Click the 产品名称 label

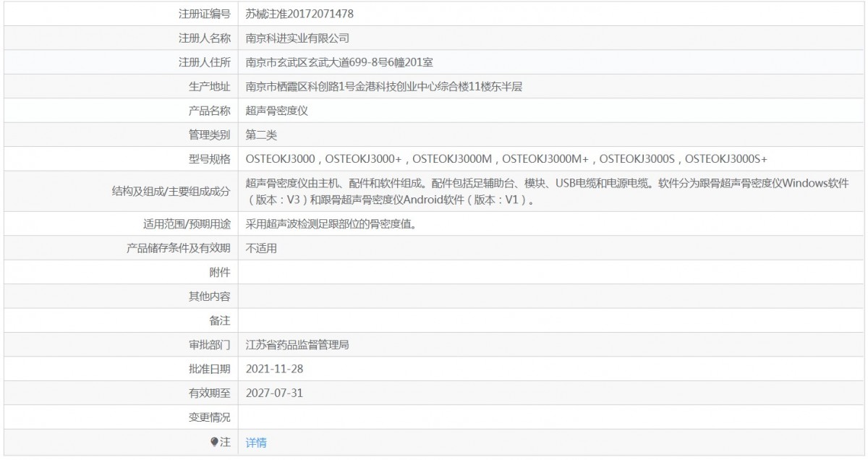click(x=210, y=111)
